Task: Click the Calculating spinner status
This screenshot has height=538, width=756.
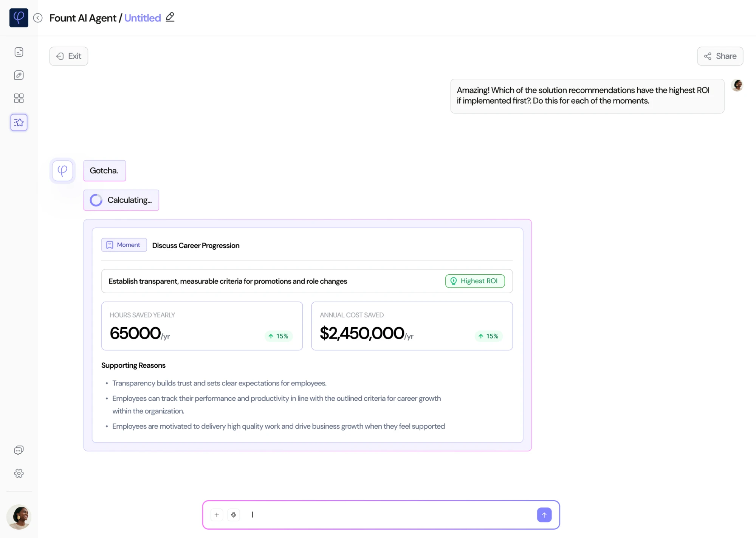Action: point(121,200)
